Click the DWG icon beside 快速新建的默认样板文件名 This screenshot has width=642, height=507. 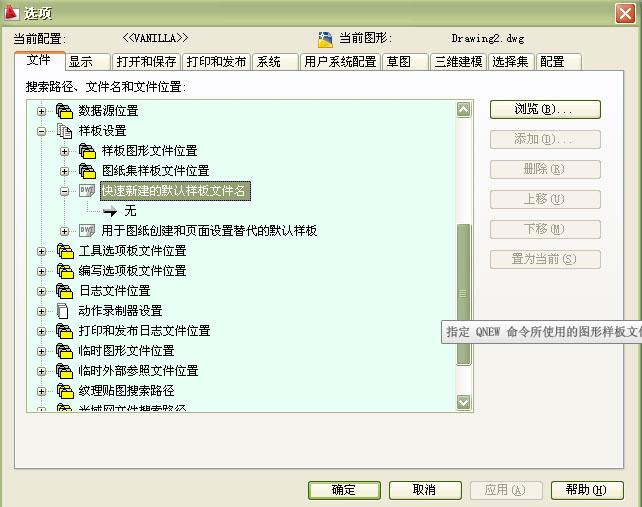pos(87,191)
